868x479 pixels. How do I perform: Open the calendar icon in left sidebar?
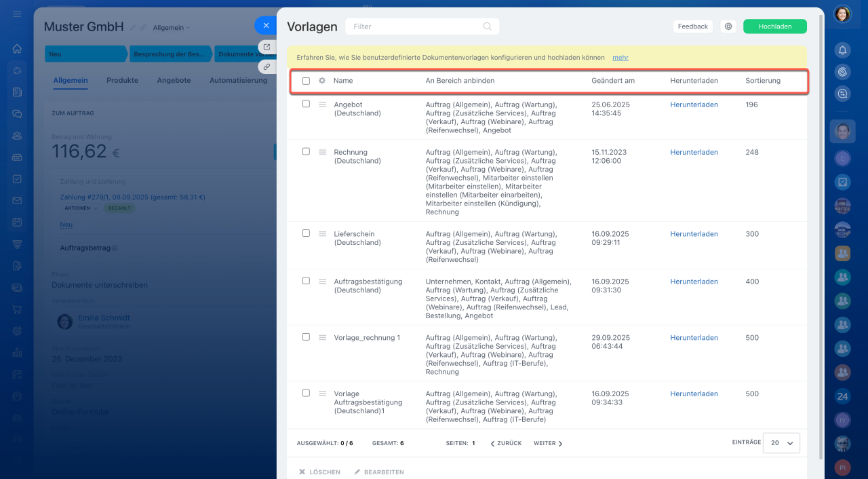pos(17,223)
